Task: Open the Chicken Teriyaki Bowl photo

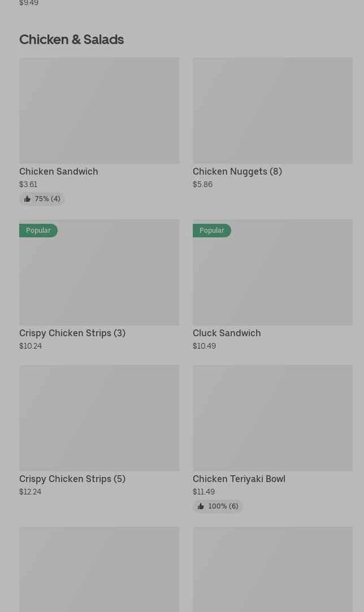Action: tap(272, 418)
